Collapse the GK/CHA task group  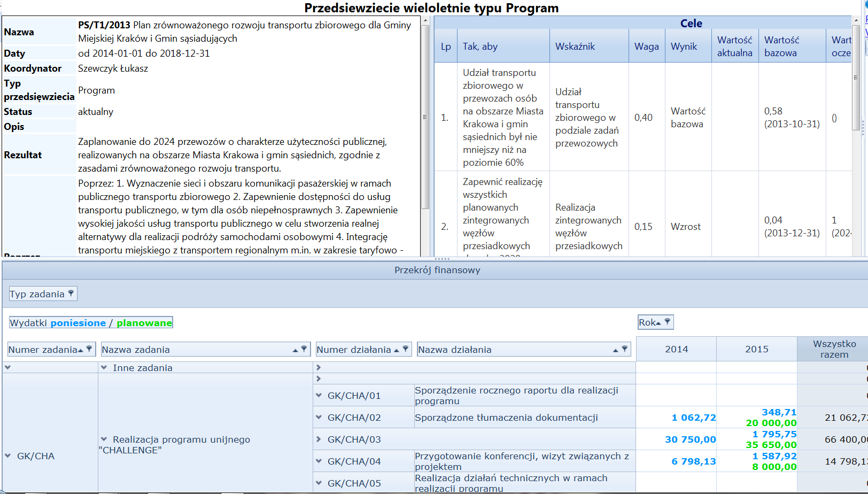pyautogui.click(x=8, y=456)
